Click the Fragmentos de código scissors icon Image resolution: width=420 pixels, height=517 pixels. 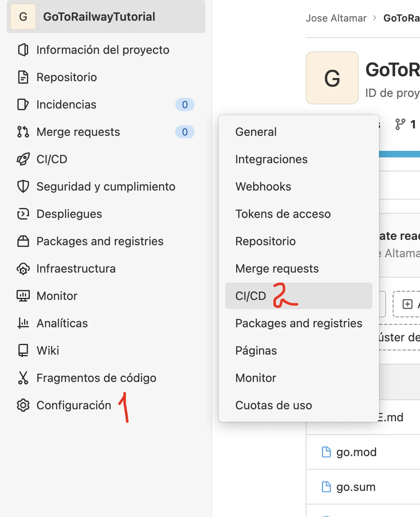tap(24, 378)
